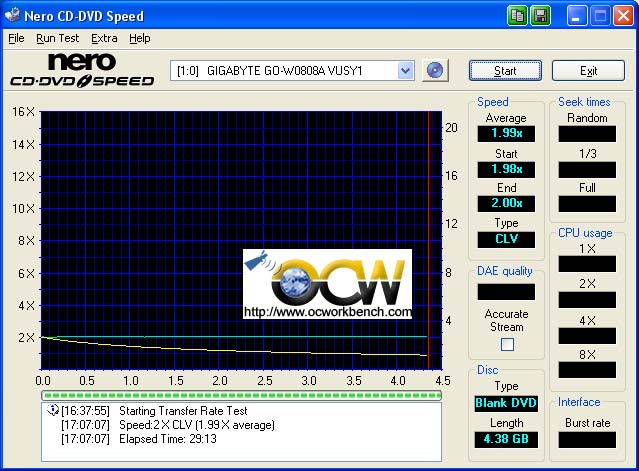Click the CPU usage 2X field

[x=587, y=300]
